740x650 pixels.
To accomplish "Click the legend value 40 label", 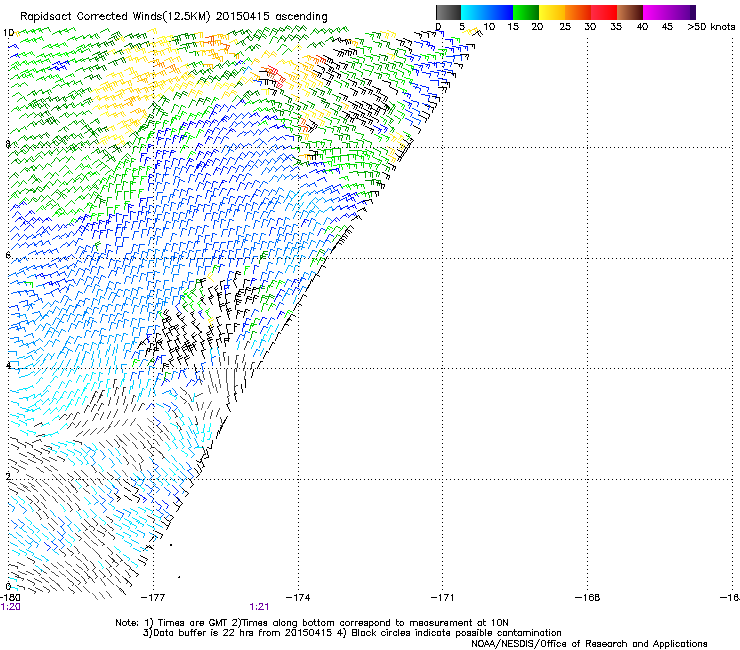I will tap(642, 27).
